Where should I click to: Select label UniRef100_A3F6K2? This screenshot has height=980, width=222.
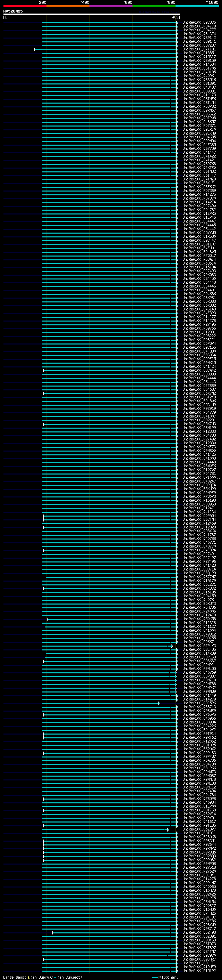pos(199,187)
